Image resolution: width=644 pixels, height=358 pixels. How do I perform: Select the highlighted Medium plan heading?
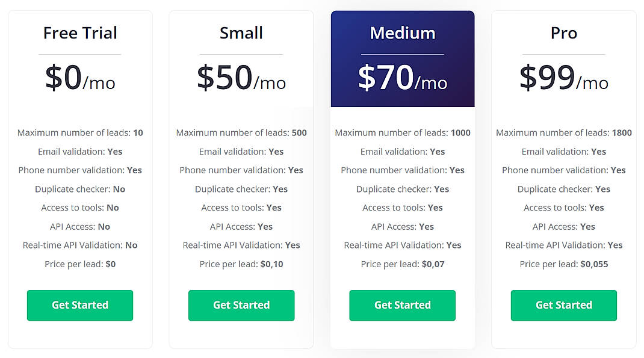tap(402, 33)
